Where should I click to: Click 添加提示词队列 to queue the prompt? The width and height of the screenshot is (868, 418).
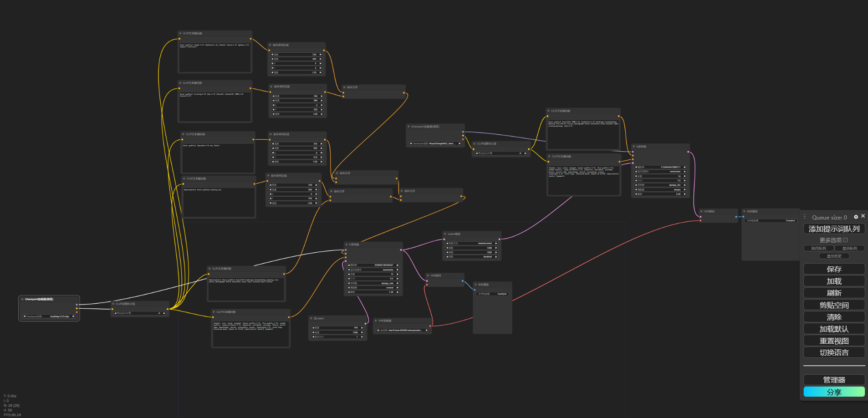[834, 229]
